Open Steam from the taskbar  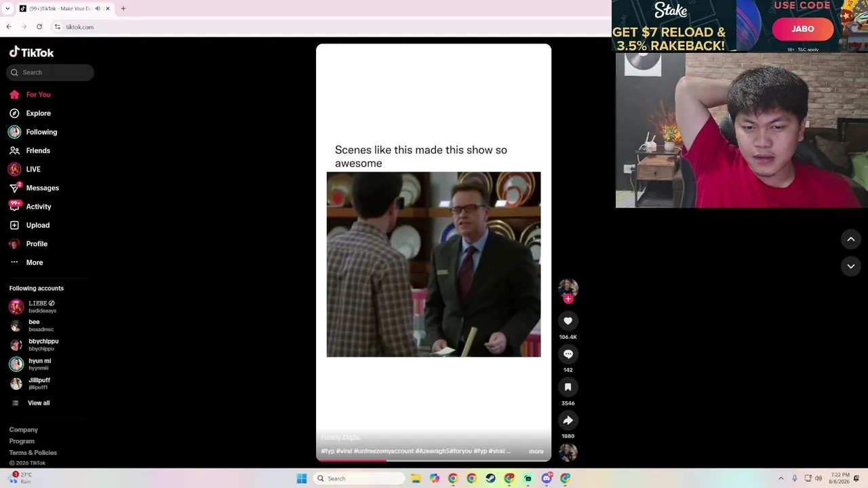click(x=490, y=479)
